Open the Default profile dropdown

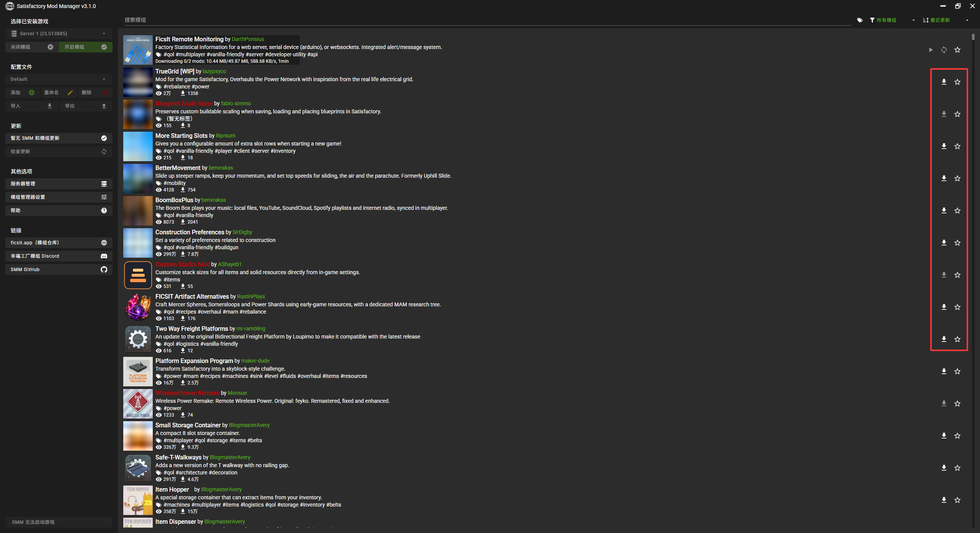click(59, 79)
